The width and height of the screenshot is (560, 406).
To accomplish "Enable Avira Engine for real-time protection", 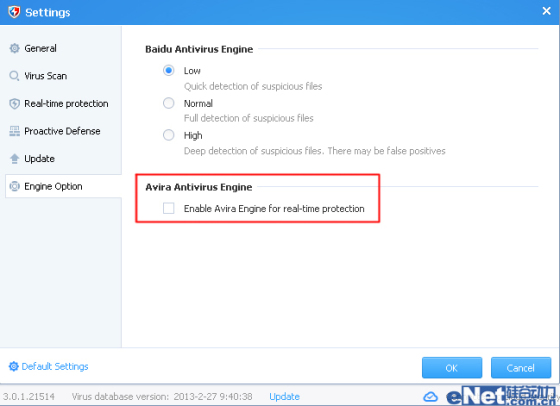I will click(x=169, y=208).
